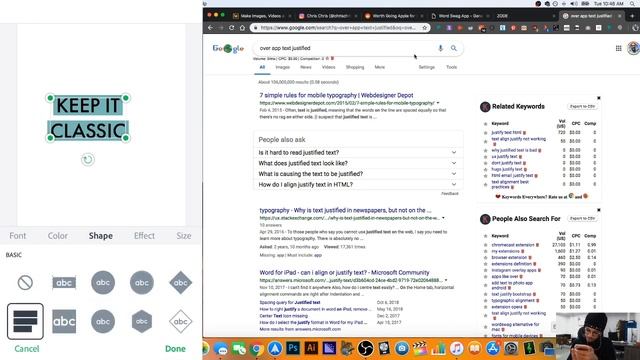The width and height of the screenshot is (640, 360).
Task: Click the Google search magnifier button
Action: tap(453, 48)
